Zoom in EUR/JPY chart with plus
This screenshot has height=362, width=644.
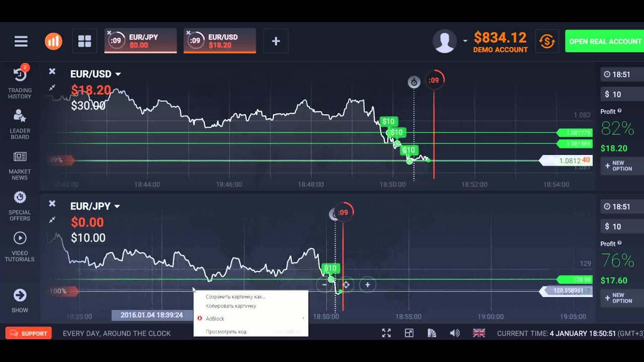pos(367,285)
